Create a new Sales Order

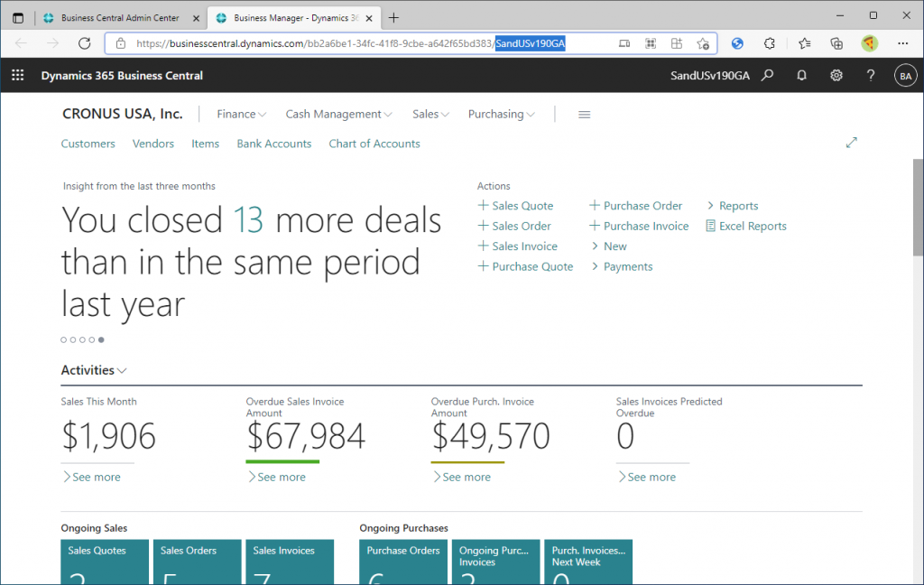[514, 226]
